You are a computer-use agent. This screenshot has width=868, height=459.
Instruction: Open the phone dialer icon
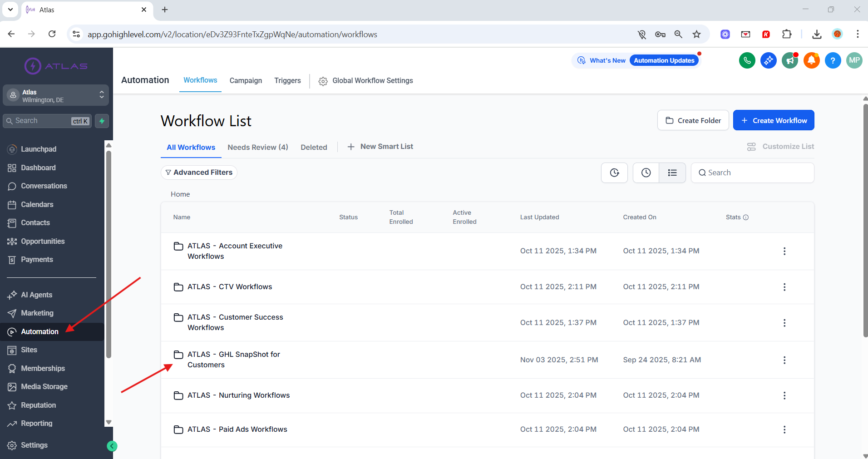[747, 60]
